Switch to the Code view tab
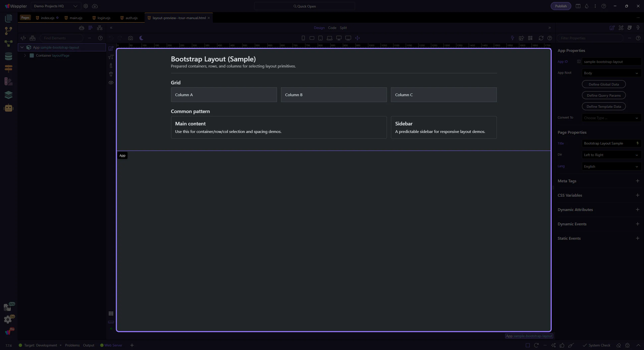This screenshot has height=350, width=644. pyautogui.click(x=332, y=28)
